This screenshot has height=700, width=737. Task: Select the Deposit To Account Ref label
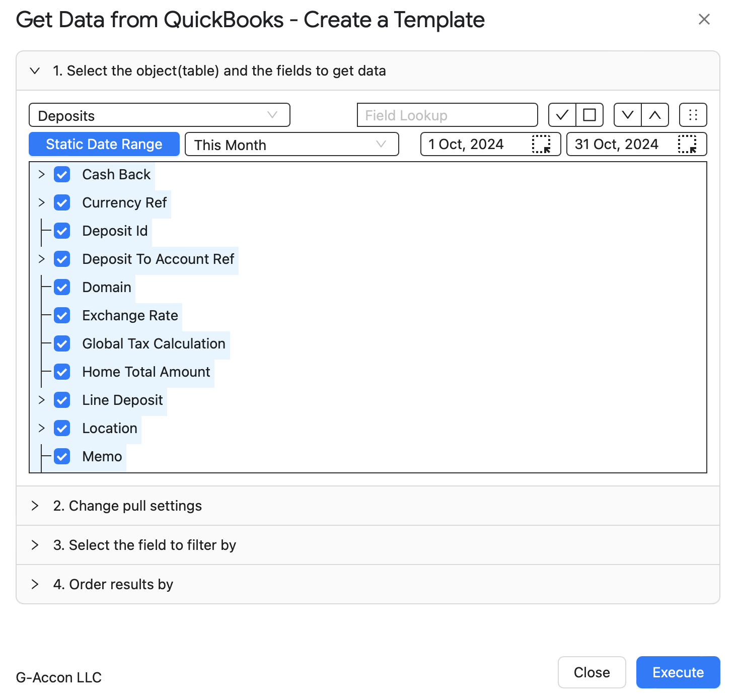click(158, 259)
